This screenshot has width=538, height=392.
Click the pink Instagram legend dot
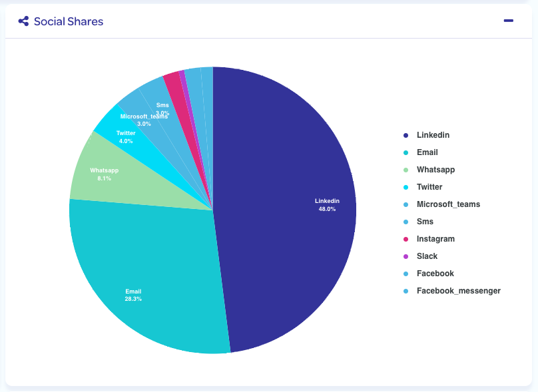[405, 239]
